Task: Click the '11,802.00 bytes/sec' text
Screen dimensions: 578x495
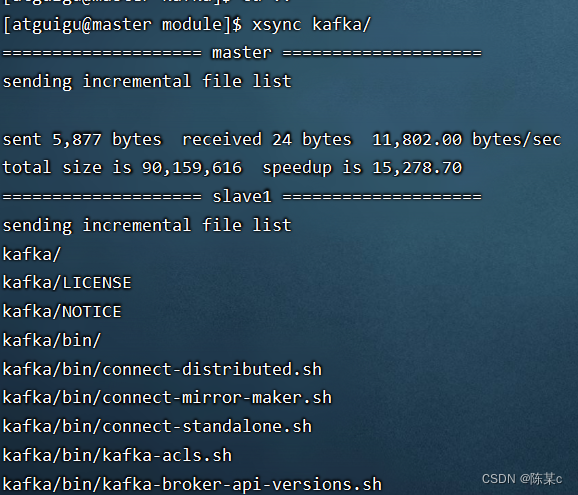Action: [x=467, y=140]
